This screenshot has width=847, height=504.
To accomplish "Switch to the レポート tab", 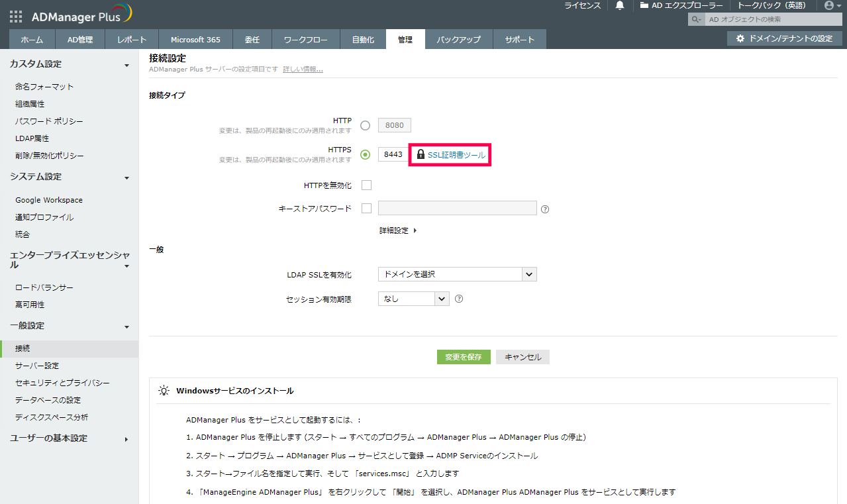I will point(132,40).
